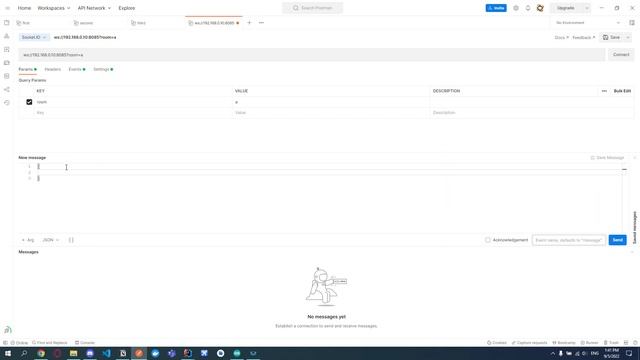Enable the Acknowledgement checkbox
The image size is (640, 360).
[488, 240]
